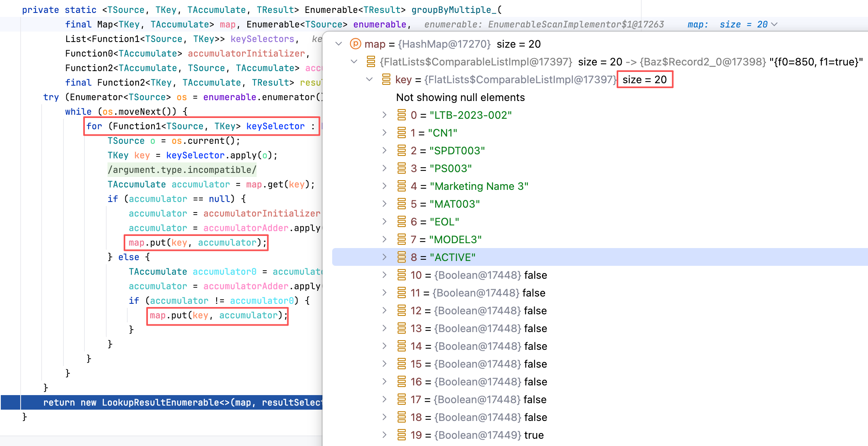The height and width of the screenshot is (446, 868).
Task: Click the field icon for element 10 Boolean false
Action: (401, 275)
